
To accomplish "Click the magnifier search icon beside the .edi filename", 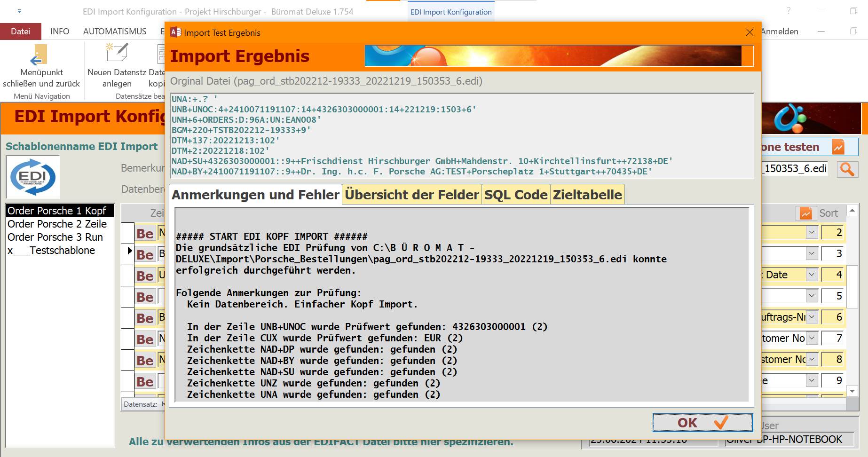I will point(847,169).
